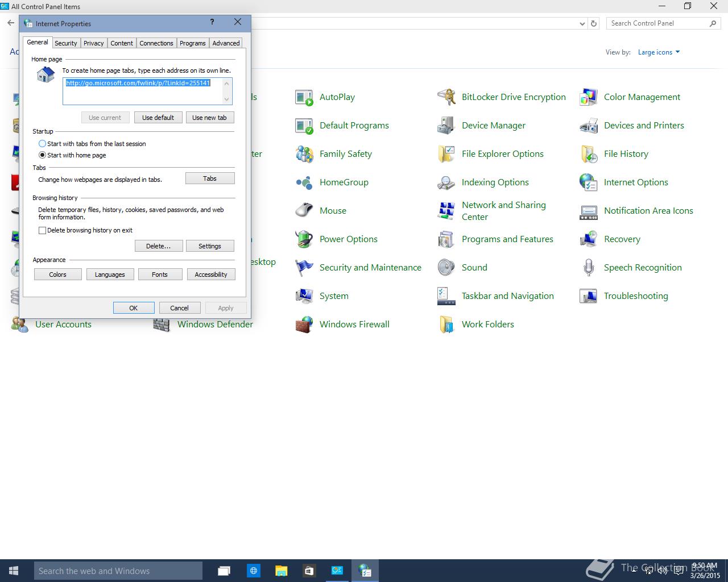The height and width of the screenshot is (582, 728).
Task: Expand the address bar history dropdown
Action: [x=582, y=24]
